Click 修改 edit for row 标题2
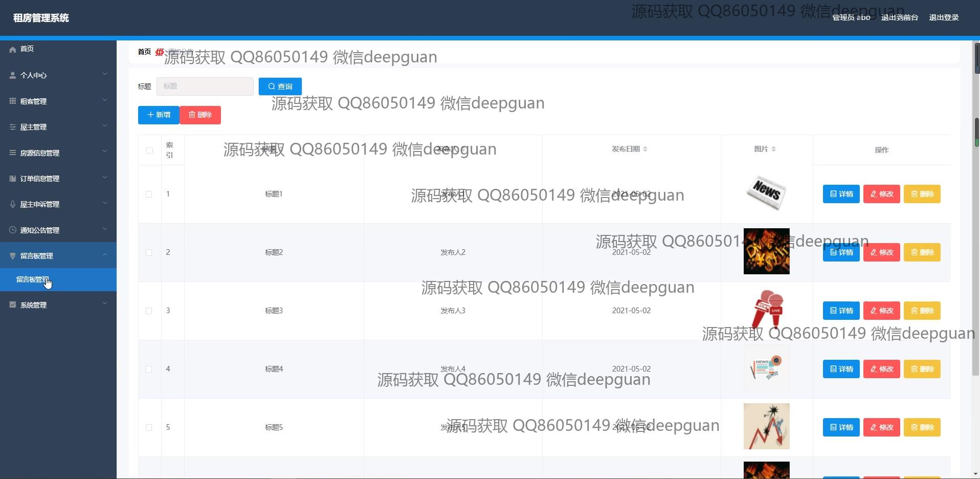The height and width of the screenshot is (479, 980). (x=882, y=252)
